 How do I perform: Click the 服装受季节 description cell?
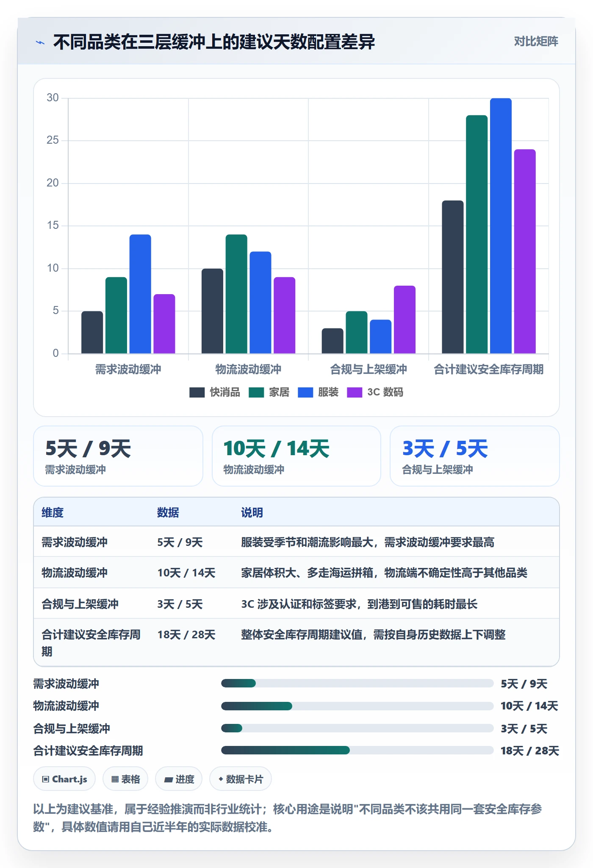pyautogui.click(x=368, y=542)
